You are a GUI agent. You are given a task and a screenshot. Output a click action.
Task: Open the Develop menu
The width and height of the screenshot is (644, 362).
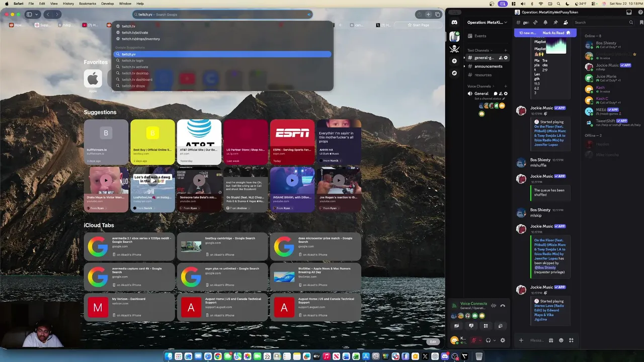click(108, 4)
